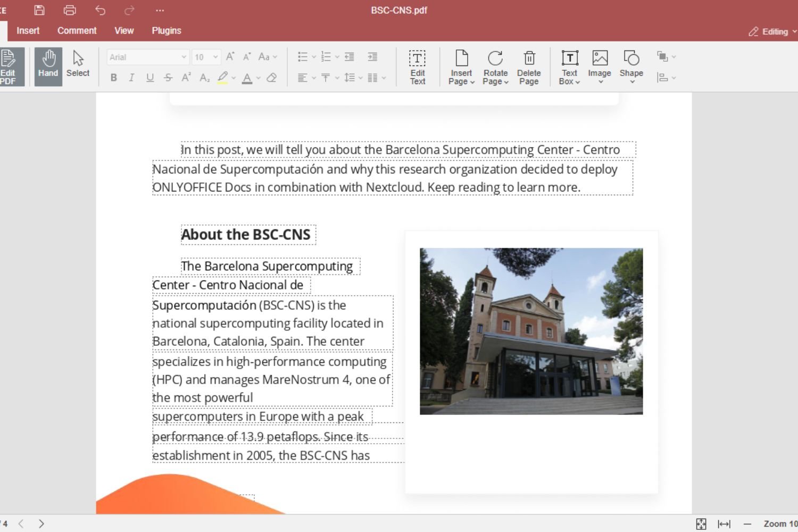Click the Horizontal align icon
The image size is (798, 532).
(303, 78)
